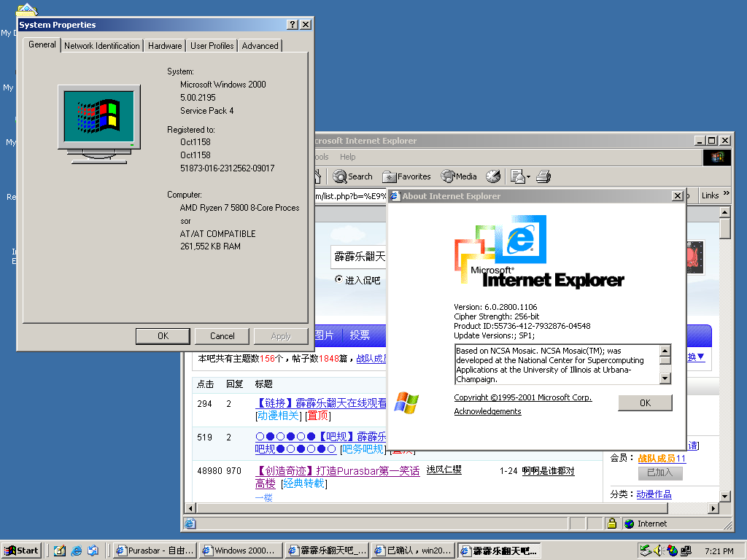Click OK in System Properties

163,336
